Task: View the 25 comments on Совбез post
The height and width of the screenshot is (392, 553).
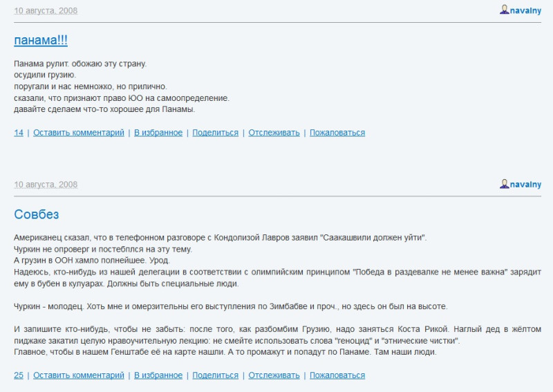Action: (19, 375)
